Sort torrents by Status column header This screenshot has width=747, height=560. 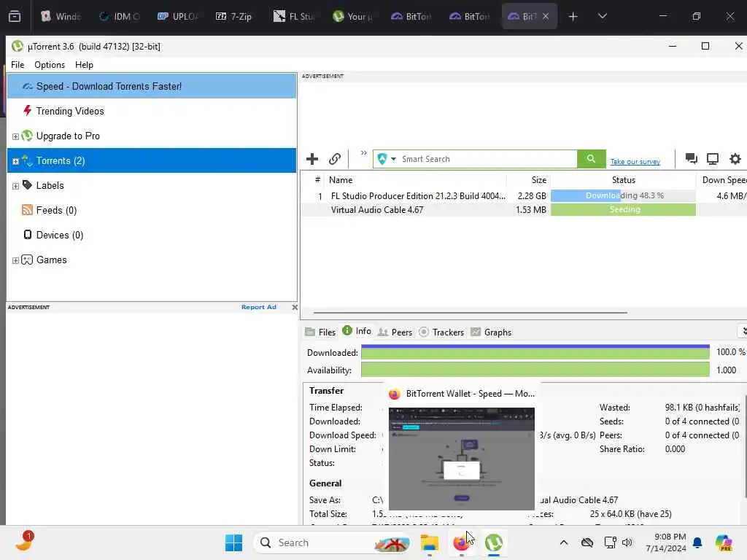(x=623, y=180)
